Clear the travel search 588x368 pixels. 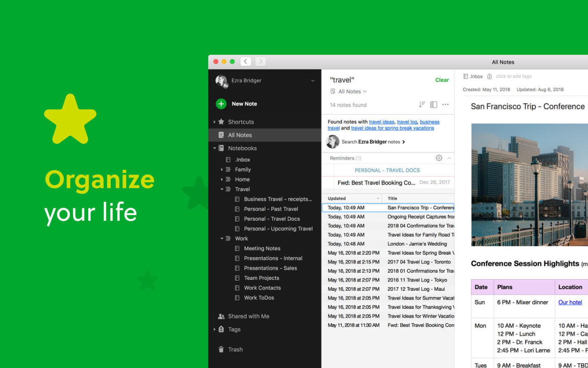[441, 80]
